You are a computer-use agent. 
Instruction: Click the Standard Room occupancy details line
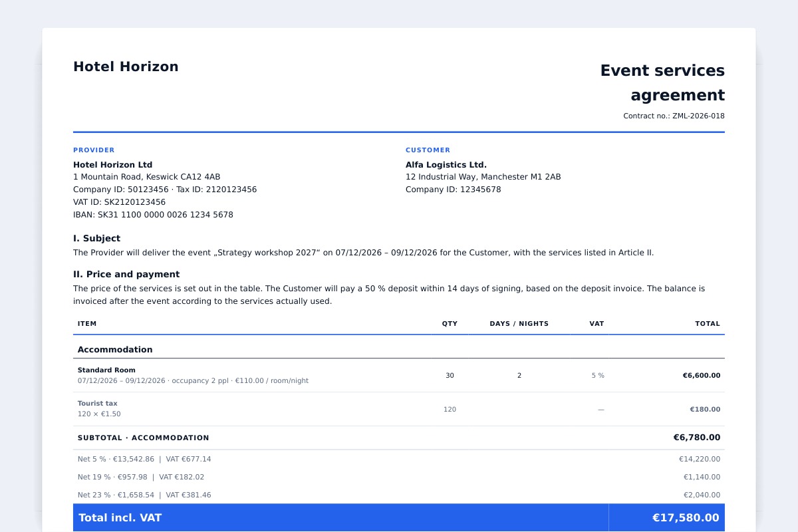pyautogui.click(x=193, y=381)
